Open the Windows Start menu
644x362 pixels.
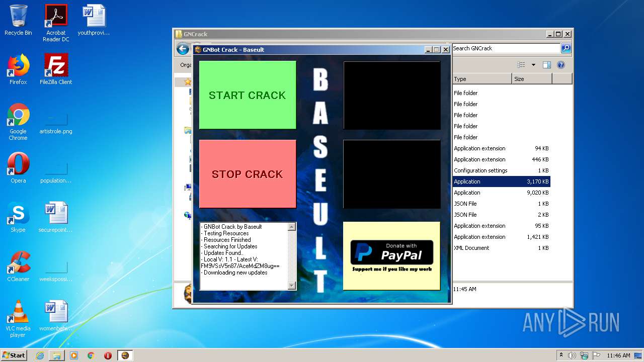point(14,355)
